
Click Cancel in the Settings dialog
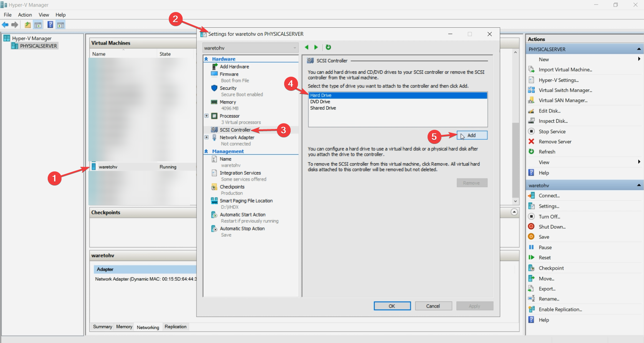click(433, 306)
